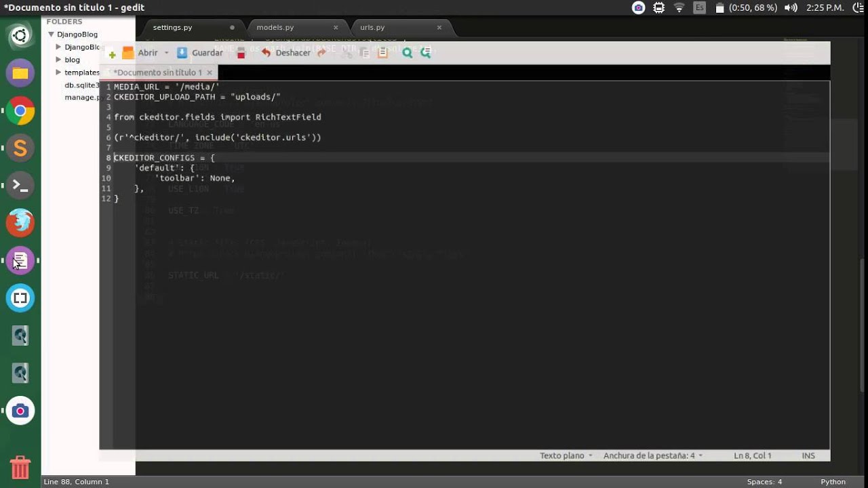Click Line 88, Column 1 status text
Screen dimensions: 868x488
coord(77,482)
